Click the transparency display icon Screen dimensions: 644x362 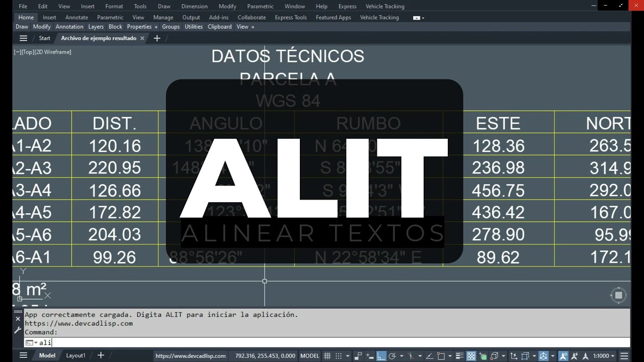click(x=471, y=356)
